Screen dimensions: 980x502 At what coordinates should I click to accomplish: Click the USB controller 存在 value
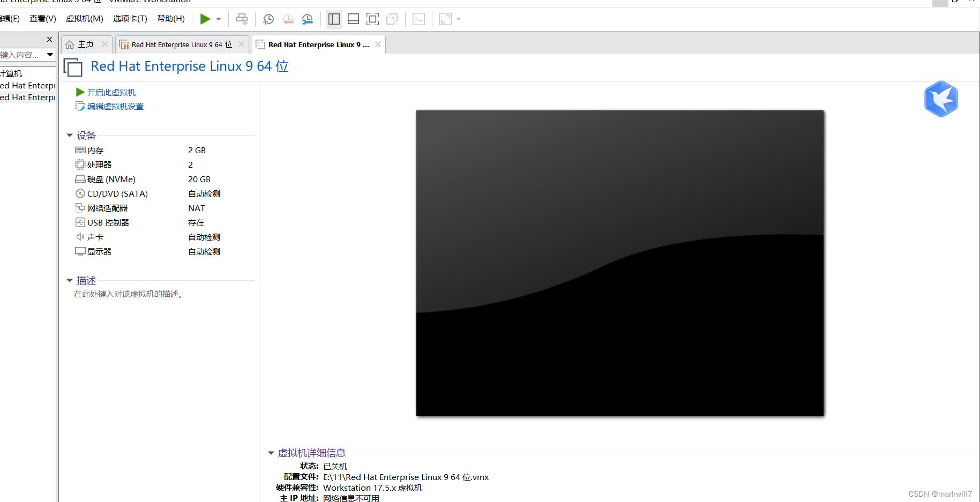coord(196,223)
